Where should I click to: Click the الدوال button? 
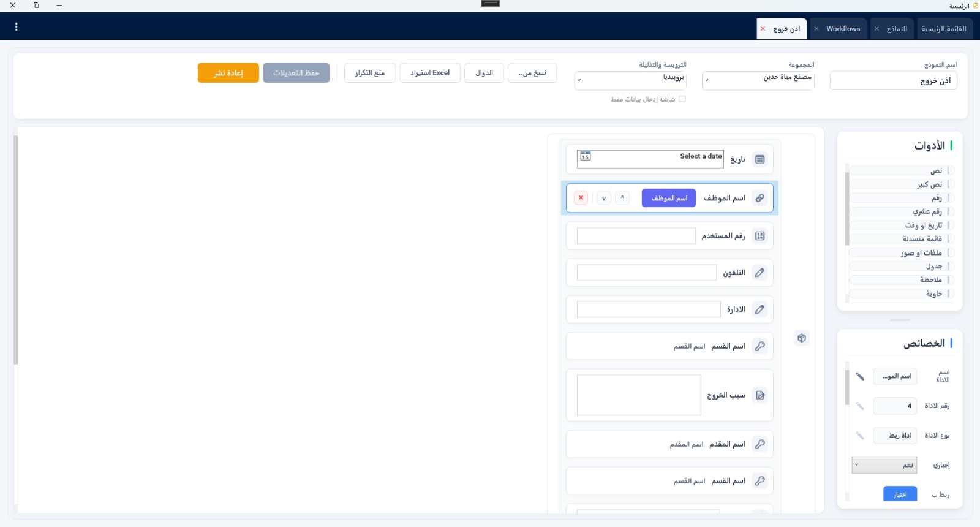coord(484,73)
